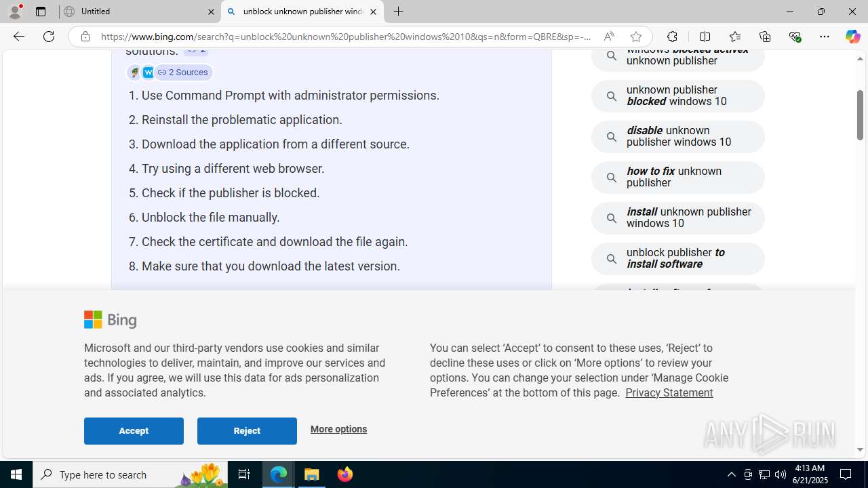This screenshot has height=488, width=868.
Task: Open Task View on taskbar
Action: [x=244, y=474]
